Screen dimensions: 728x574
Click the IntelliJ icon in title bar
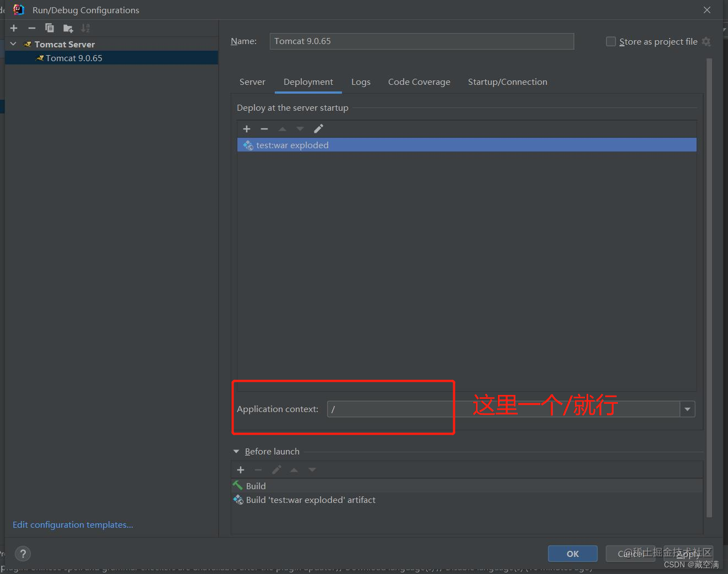click(x=19, y=10)
